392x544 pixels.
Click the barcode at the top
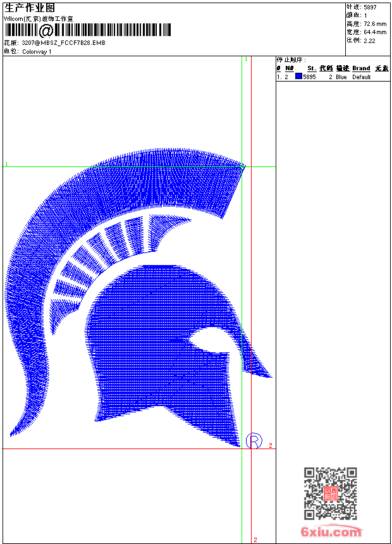88,30
